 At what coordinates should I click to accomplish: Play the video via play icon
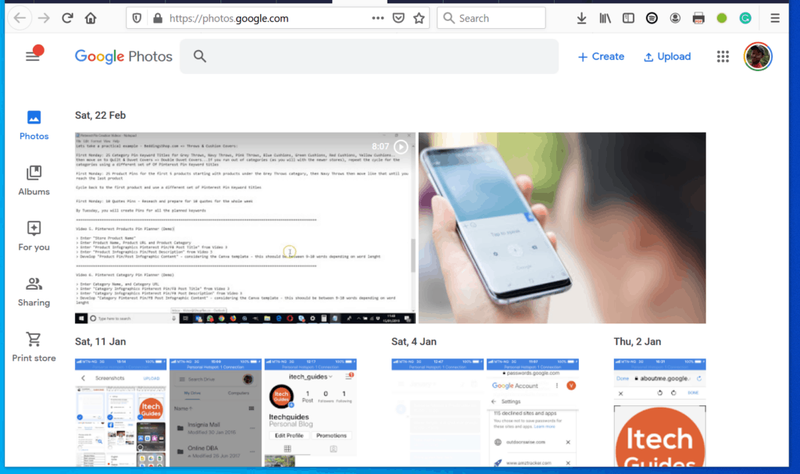[401, 147]
